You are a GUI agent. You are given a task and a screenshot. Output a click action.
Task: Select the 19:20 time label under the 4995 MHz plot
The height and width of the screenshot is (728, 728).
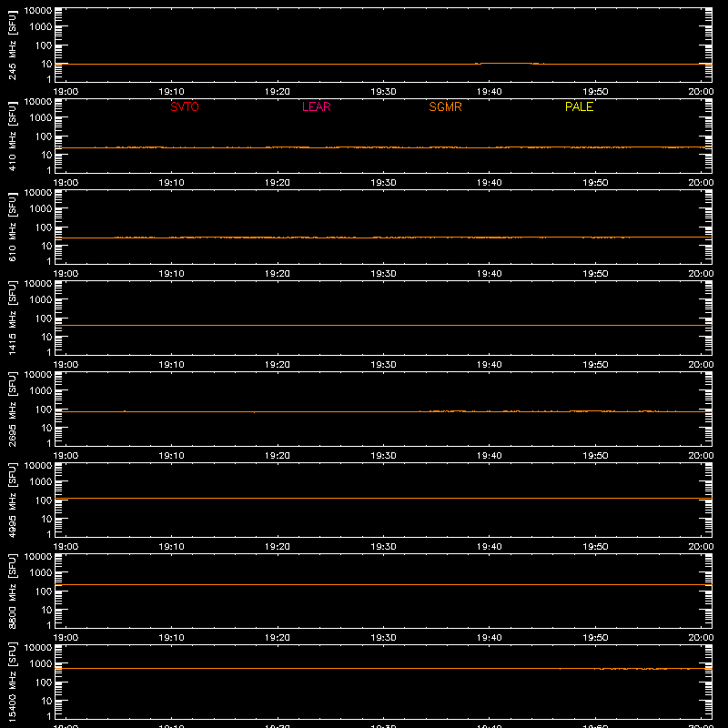pyautogui.click(x=278, y=547)
